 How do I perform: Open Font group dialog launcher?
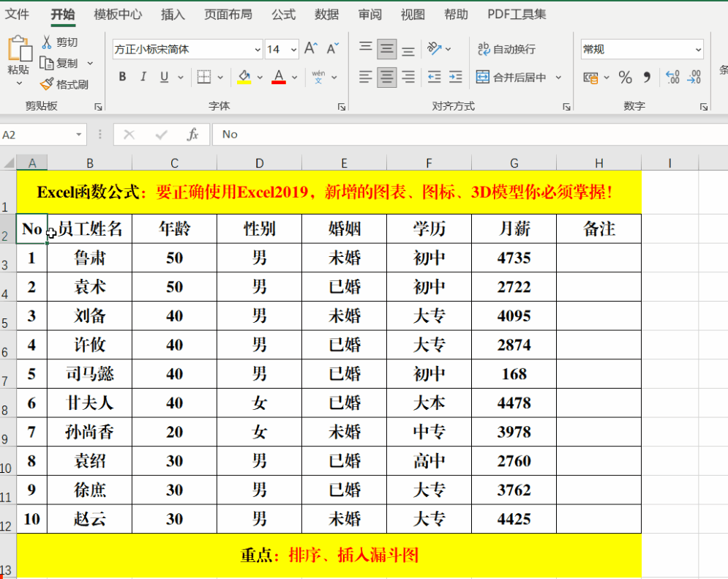pyautogui.click(x=342, y=107)
